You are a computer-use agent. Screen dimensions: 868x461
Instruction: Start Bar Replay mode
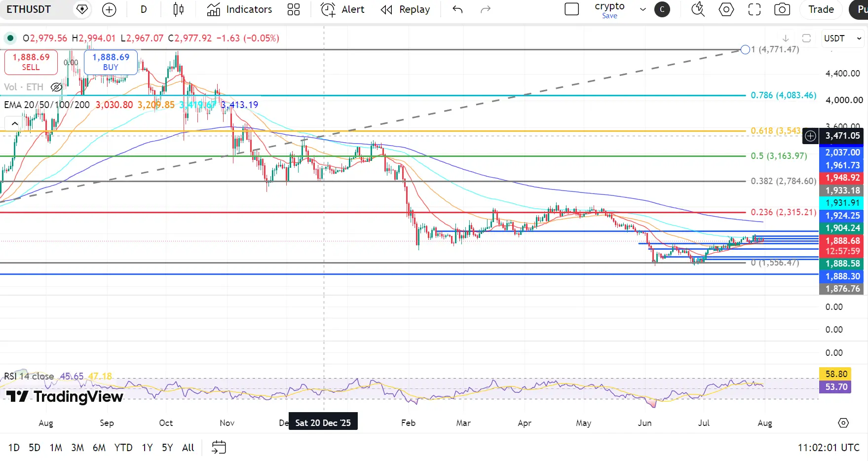405,9
